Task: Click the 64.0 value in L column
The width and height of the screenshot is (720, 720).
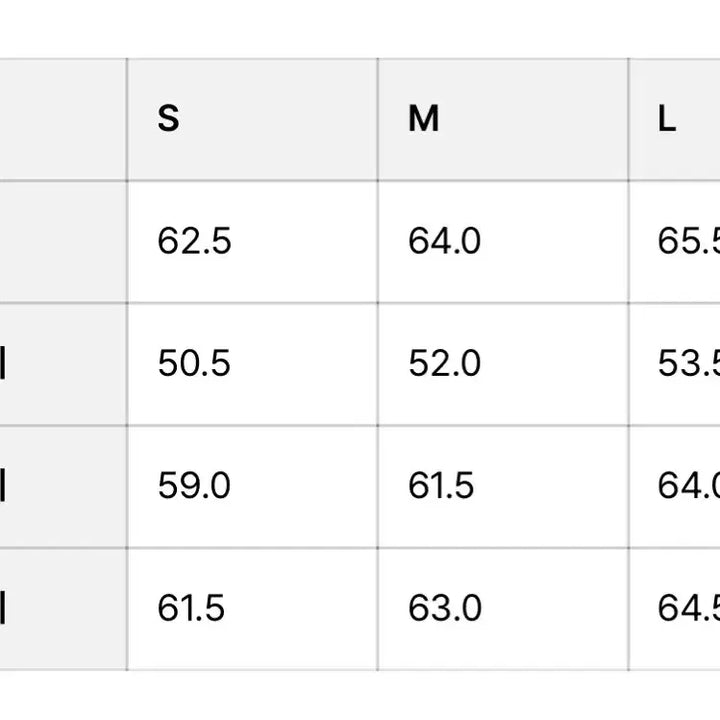Action: click(688, 486)
